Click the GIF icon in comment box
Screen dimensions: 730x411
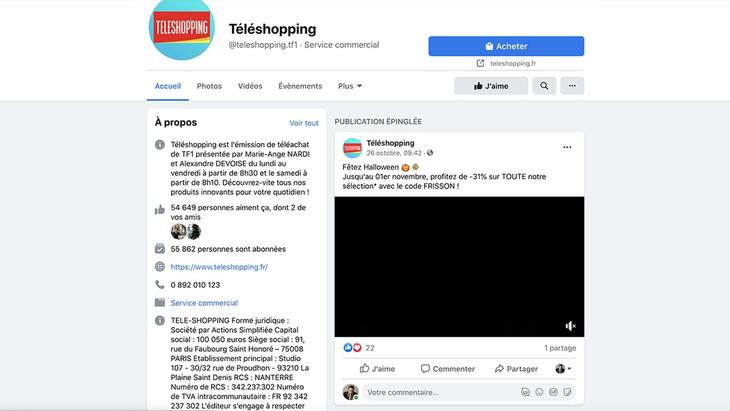[x=553, y=392]
